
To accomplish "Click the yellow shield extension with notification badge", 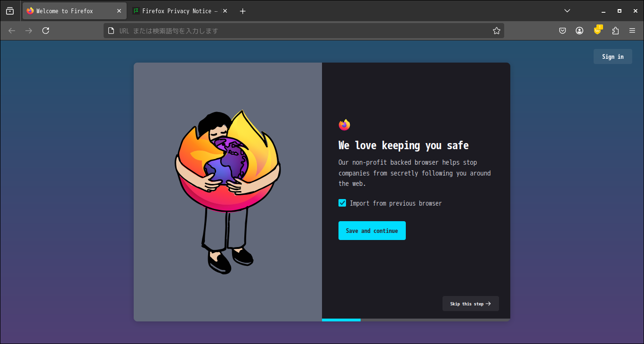I will (x=597, y=30).
